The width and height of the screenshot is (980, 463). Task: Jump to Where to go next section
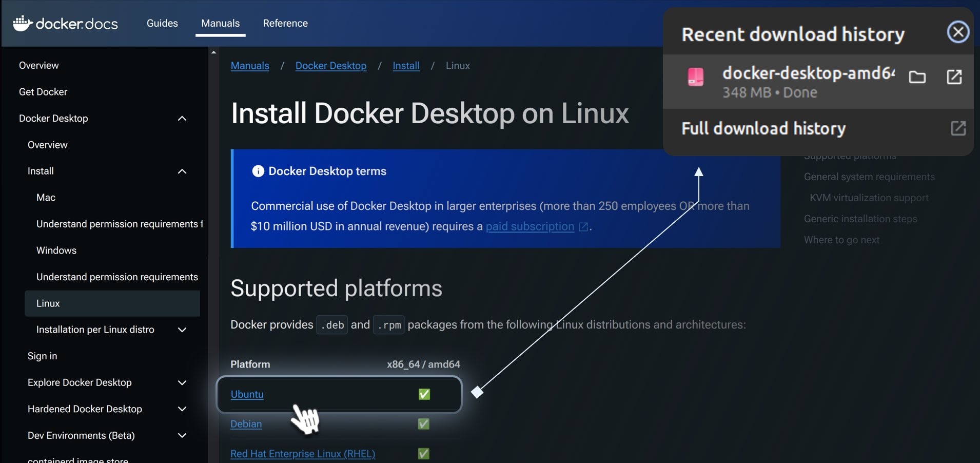pyautogui.click(x=841, y=240)
